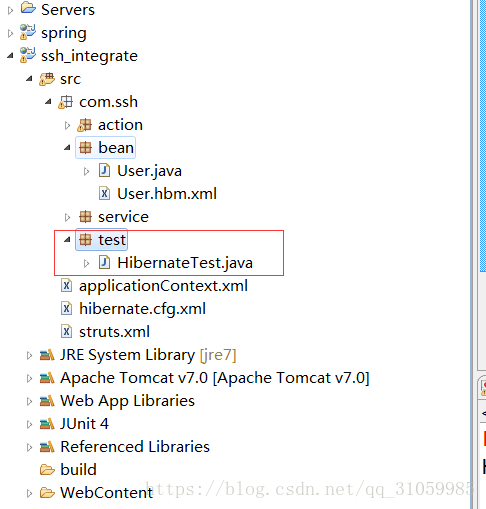Expand the JUnit 4 node
Screen dimensions: 486x509
click(x=29, y=425)
